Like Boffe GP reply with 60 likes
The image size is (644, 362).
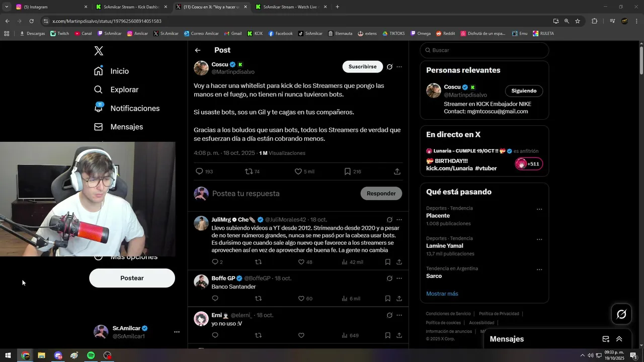click(x=305, y=299)
